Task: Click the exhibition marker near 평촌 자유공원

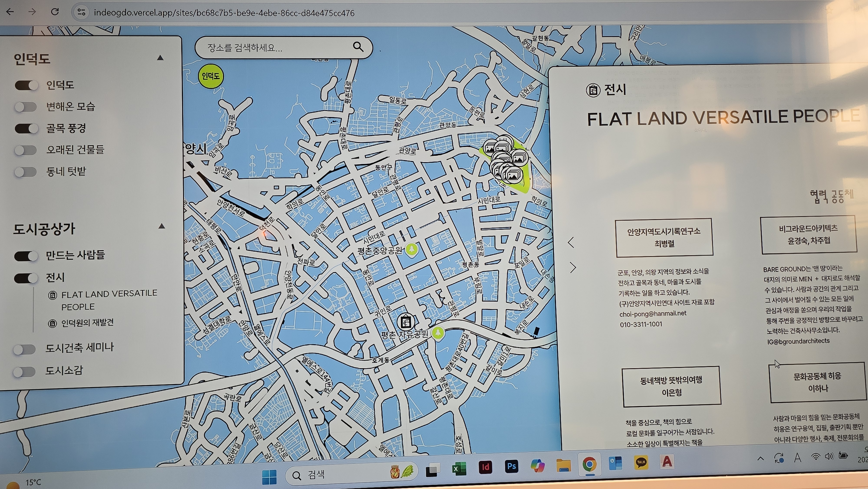Action: 406,322
